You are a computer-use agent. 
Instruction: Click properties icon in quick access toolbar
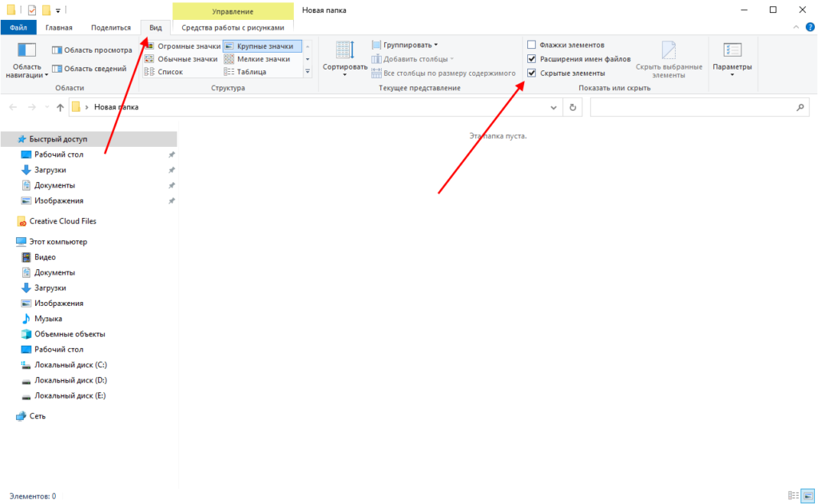click(x=32, y=10)
